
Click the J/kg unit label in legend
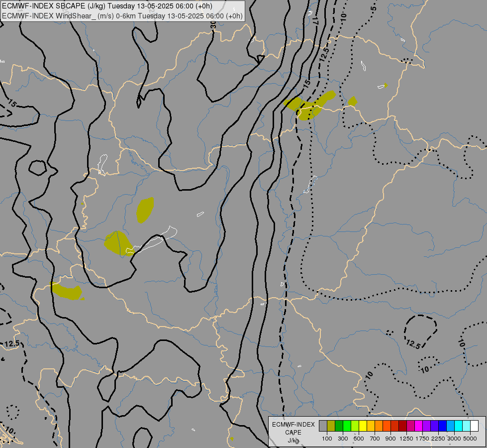(x=293, y=441)
